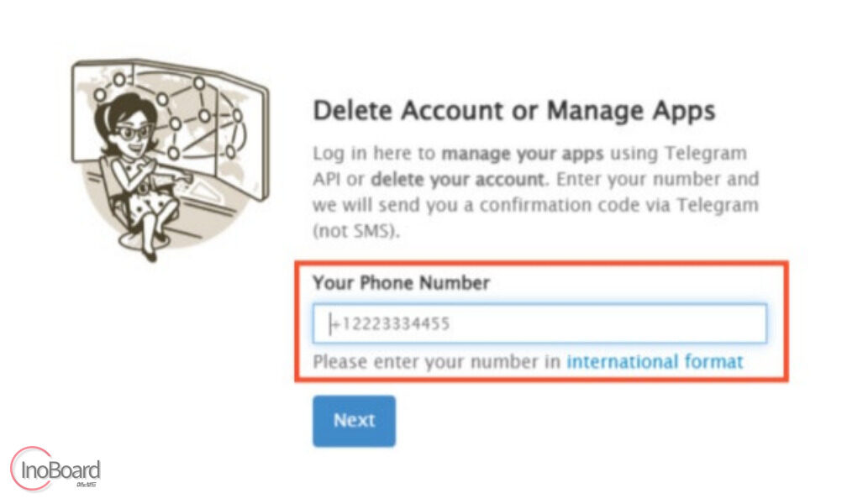Click the +12223334455 placeholder text
847x504 pixels.
390,323
